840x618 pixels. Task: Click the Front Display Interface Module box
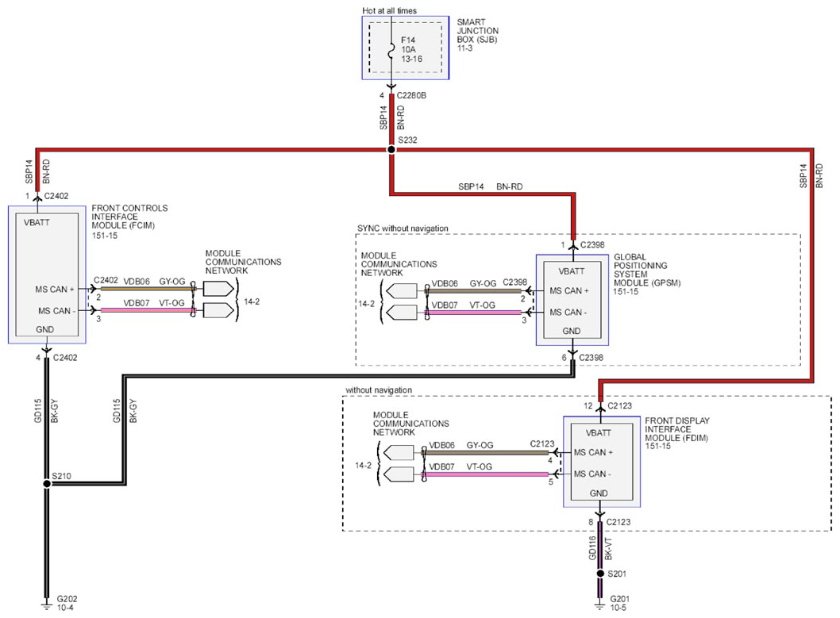click(602, 462)
